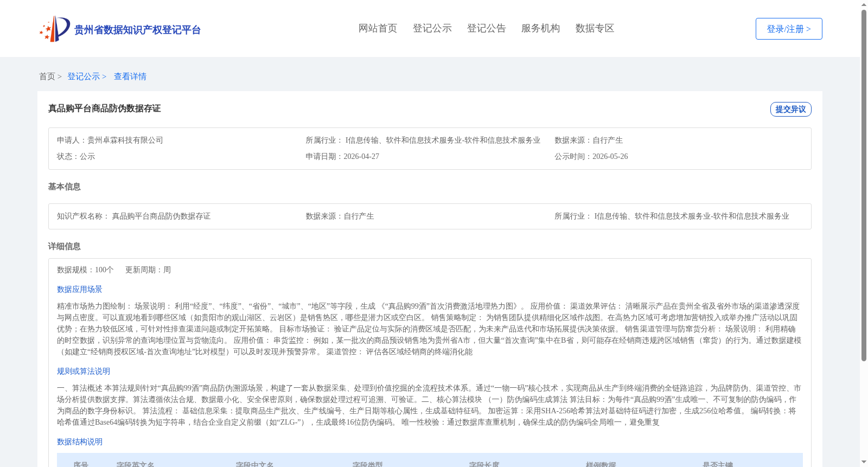Select 数据专区 in the top menu
The width and height of the screenshot is (868, 467).
595,28
